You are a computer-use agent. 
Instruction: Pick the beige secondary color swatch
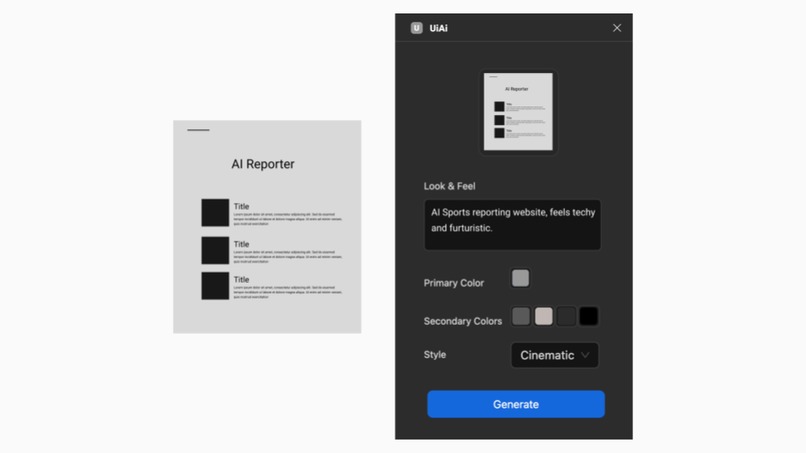tap(543, 316)
